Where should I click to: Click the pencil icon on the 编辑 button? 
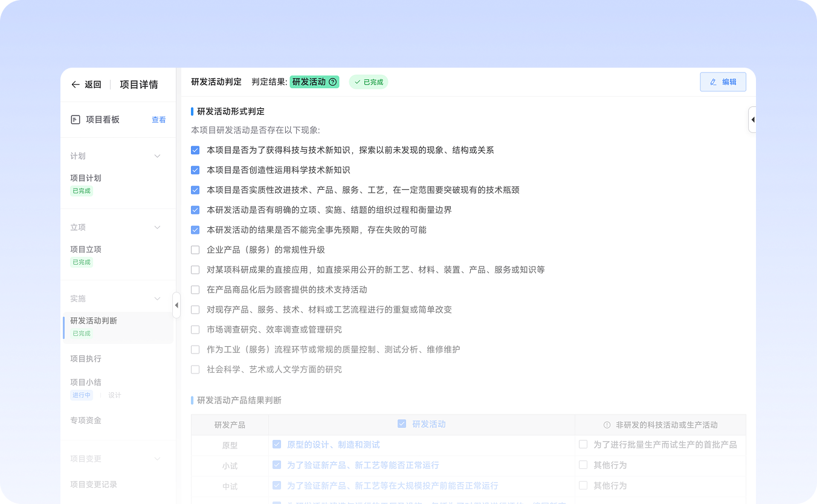[x=714, y=82]
